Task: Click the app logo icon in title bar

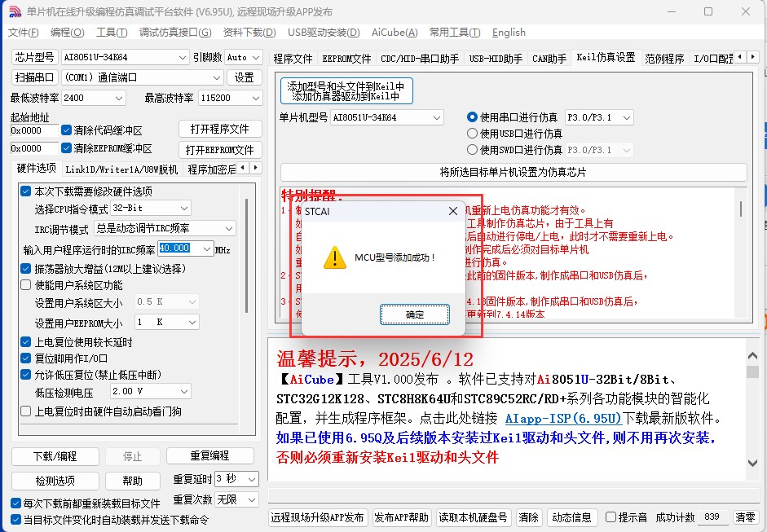Action: pyautogui.click(x=15, y=11)
